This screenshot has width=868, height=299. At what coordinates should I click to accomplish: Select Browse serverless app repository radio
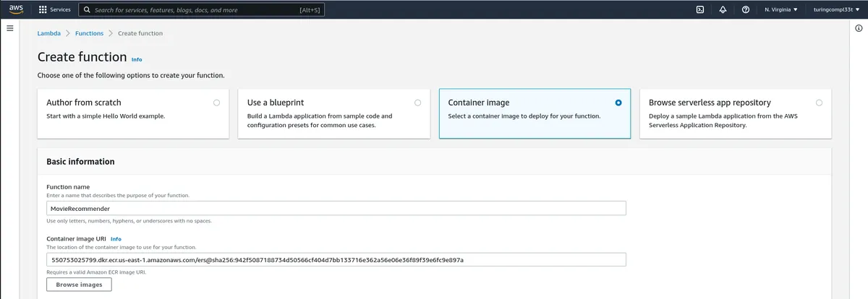tap(819, 103)
